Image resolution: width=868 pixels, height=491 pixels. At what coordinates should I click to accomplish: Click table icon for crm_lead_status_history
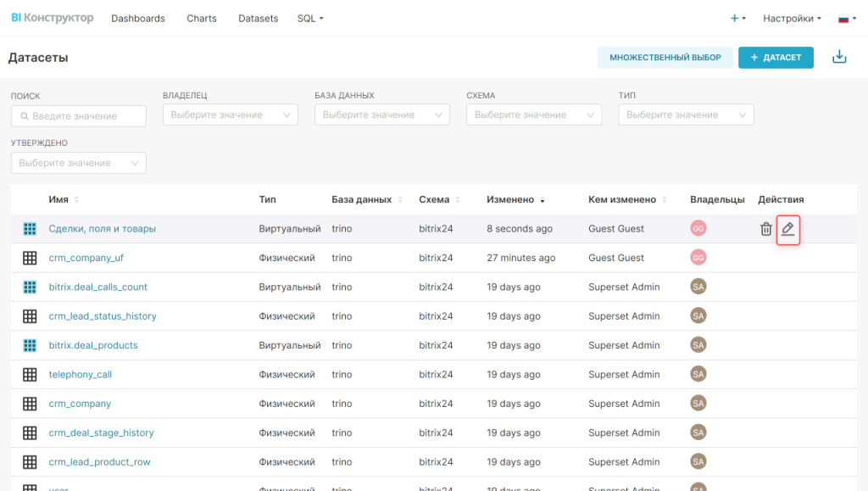point(30,316)
